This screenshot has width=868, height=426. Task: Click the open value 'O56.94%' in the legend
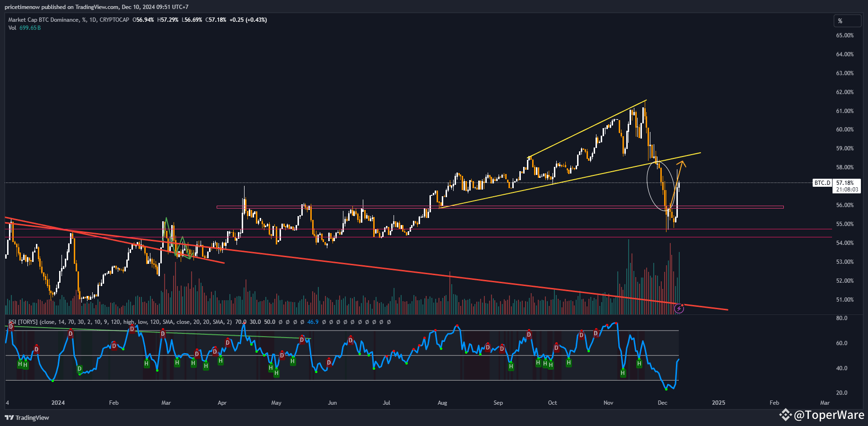[143, 20]
